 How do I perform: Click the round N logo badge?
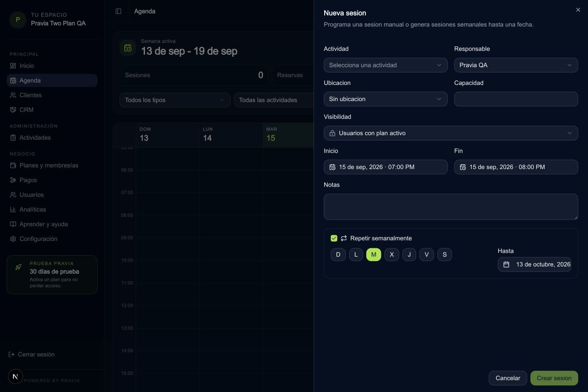point(16,376)
